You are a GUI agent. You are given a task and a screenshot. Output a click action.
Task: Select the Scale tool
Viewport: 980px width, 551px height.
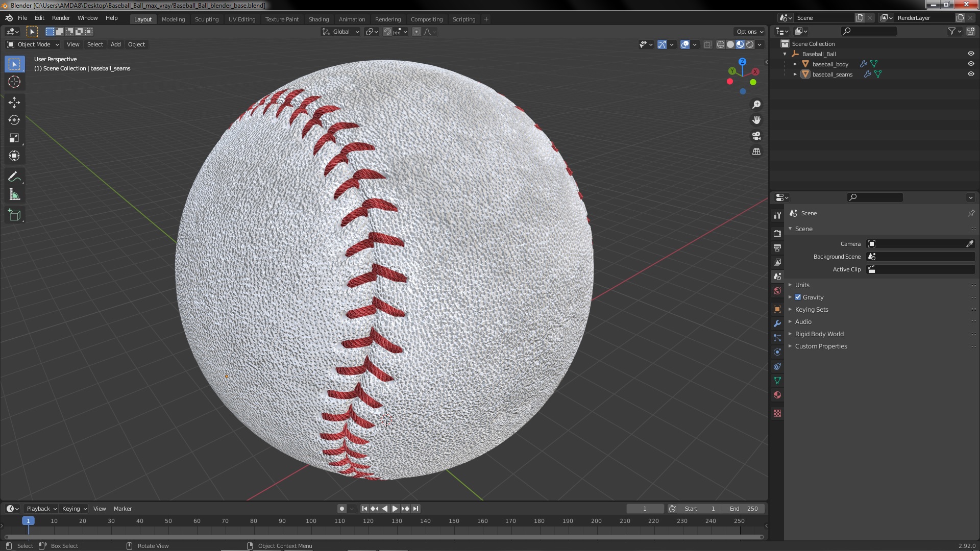pyautogui.click(x=14, y=138)
